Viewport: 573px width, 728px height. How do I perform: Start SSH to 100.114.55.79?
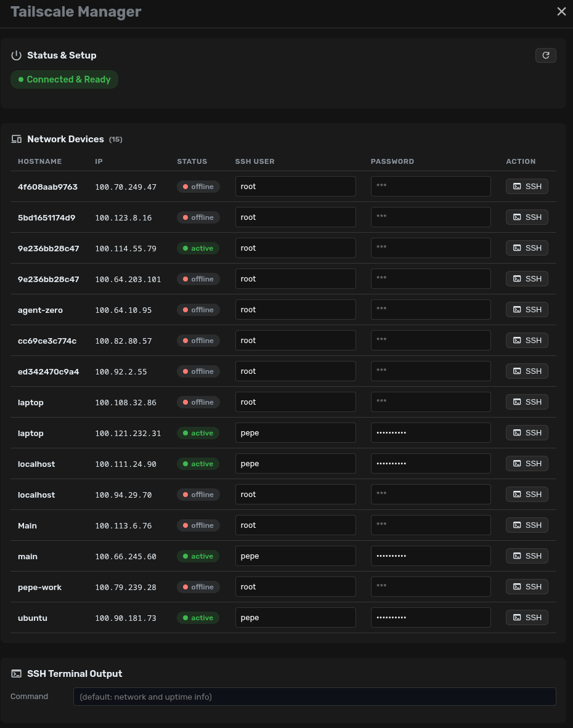click(x=527, y=248)
